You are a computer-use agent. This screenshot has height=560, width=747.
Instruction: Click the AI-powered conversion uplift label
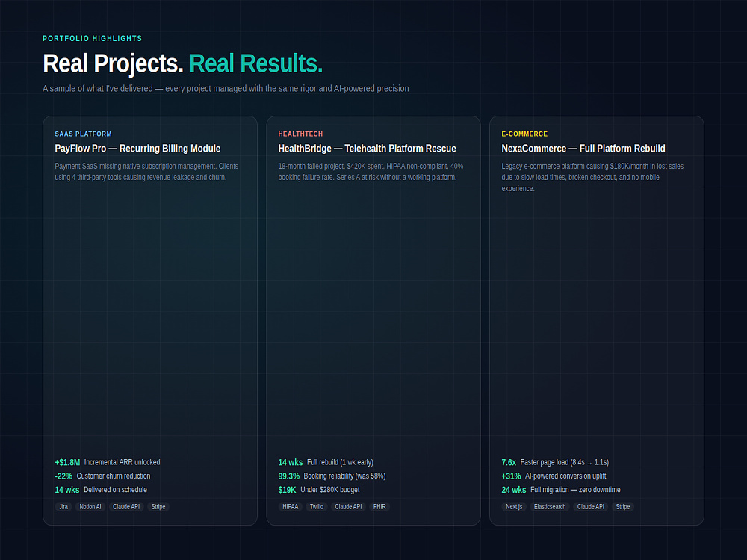click(565, 476)
